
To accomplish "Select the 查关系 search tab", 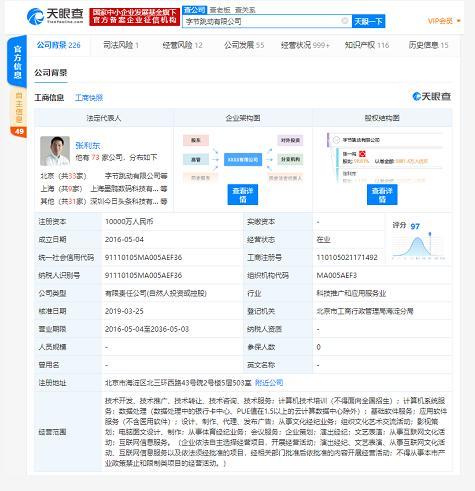I will [245, 10].
